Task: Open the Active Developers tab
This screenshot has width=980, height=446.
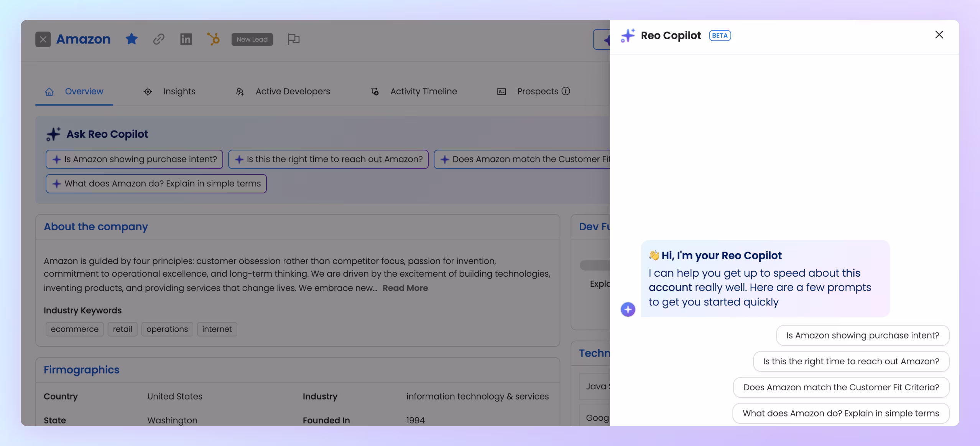Action: click(293, 91)
